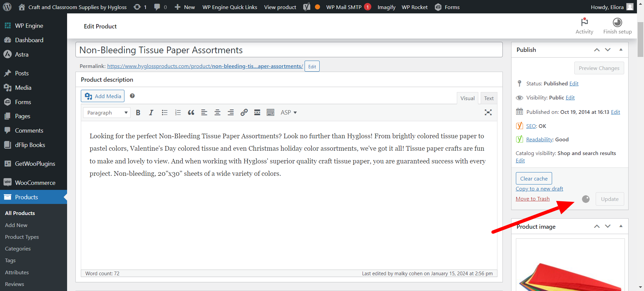Image resolution: width=644 pixels, height=291 pixels.
Task: Open the Activity panel
Action: coord(584,26)
